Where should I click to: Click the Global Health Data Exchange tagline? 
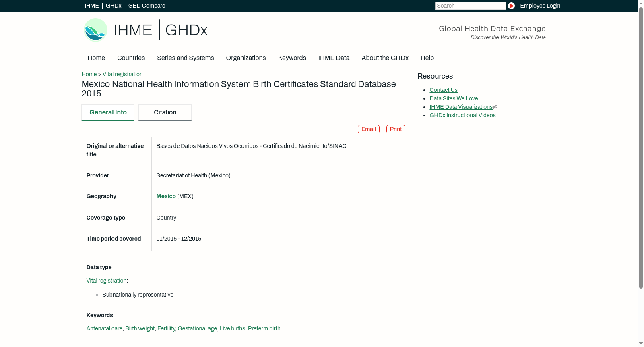[492, 29]
